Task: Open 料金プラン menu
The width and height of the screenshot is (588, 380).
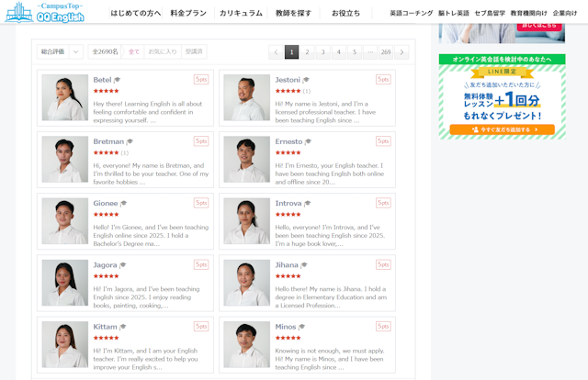Action: (188, 13)
